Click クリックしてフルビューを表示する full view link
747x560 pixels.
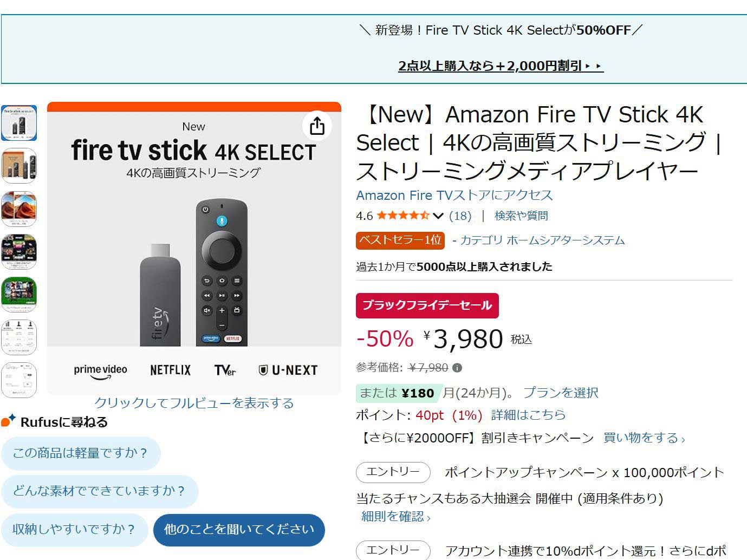click(x=194, y=403)
